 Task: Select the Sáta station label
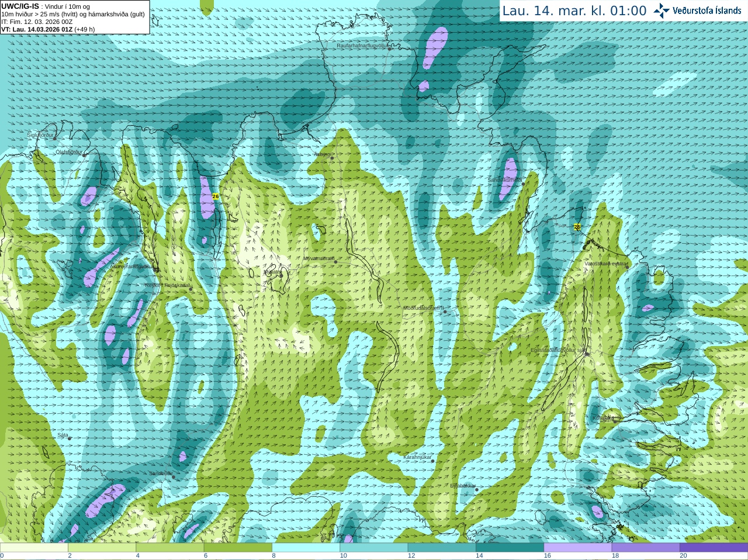click(63, 435)
